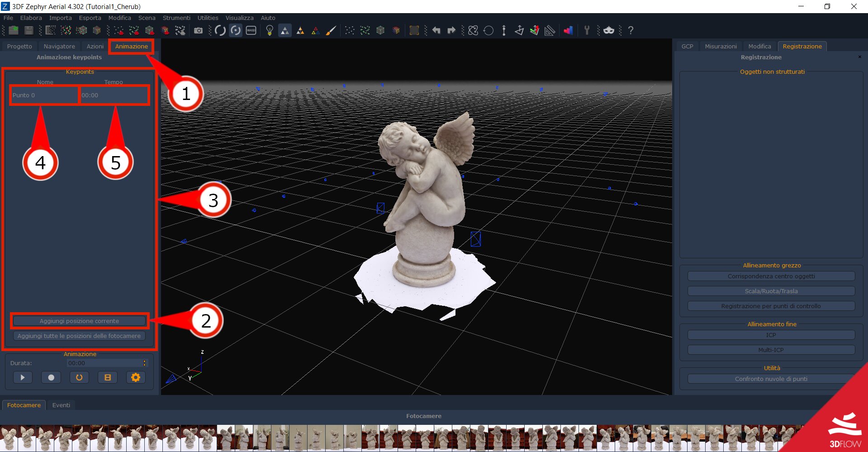Select the photo capture screenshot tool
868x452 pixels.
point(198,30)
